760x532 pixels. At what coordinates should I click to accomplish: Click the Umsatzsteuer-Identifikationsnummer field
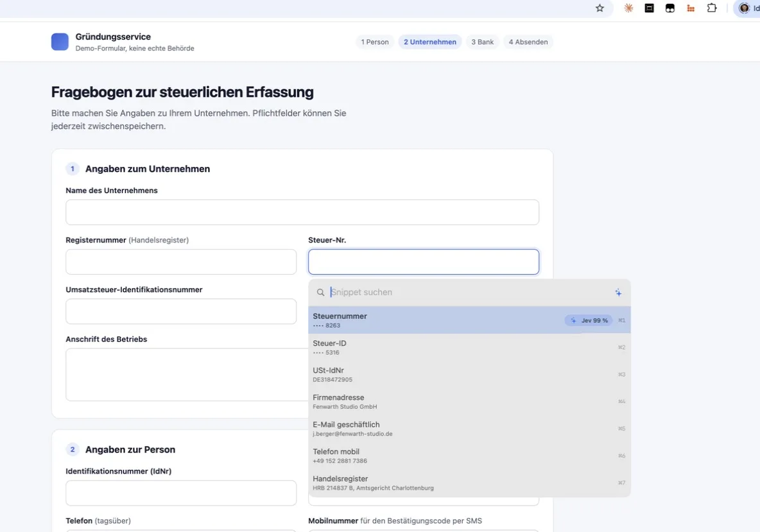[x=181, y=311]
